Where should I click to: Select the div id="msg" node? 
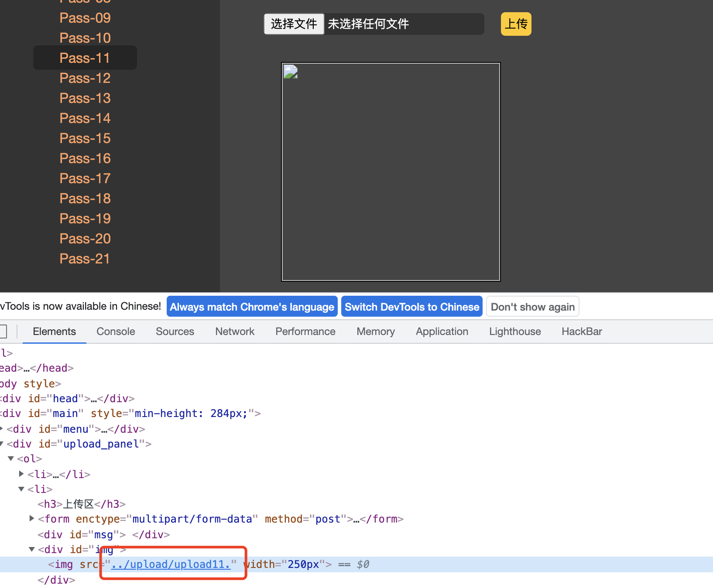(104, 534)
